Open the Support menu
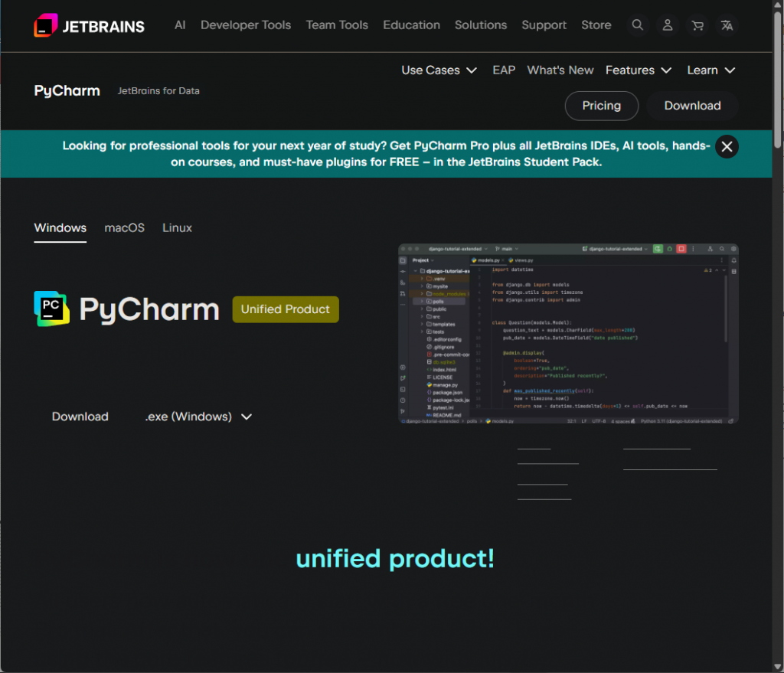 pyautogui.click(x=544, y=25)
